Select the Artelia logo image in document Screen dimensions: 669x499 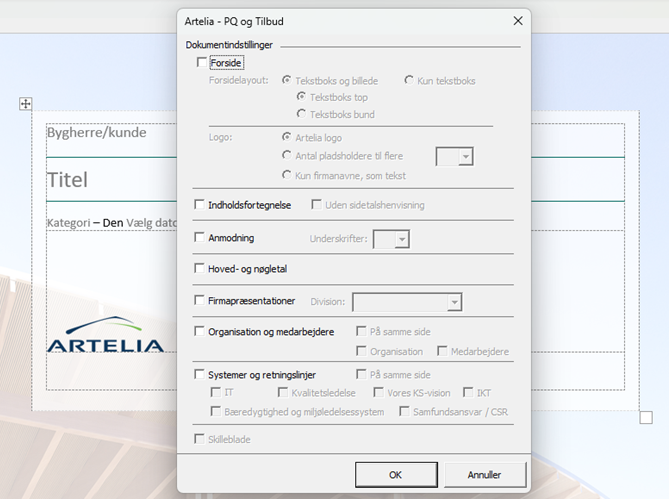coord(105,335)
